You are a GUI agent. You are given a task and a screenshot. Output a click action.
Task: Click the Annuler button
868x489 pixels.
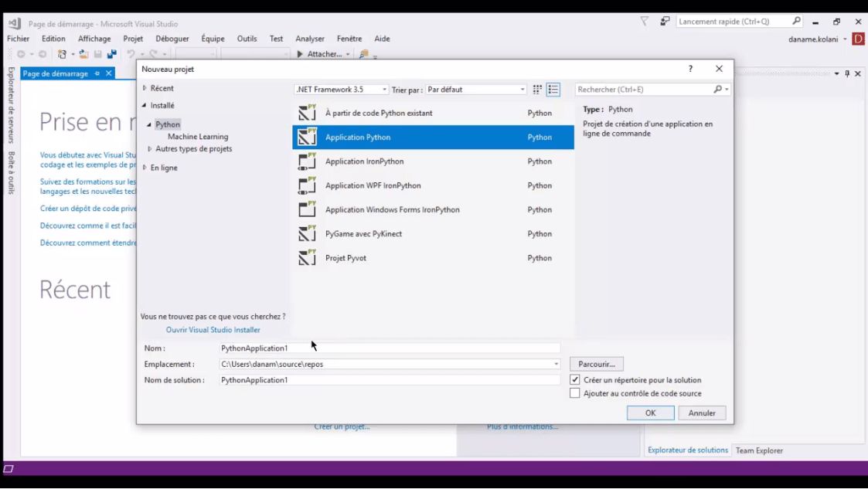pyautogui.click(x=702, y=413)
